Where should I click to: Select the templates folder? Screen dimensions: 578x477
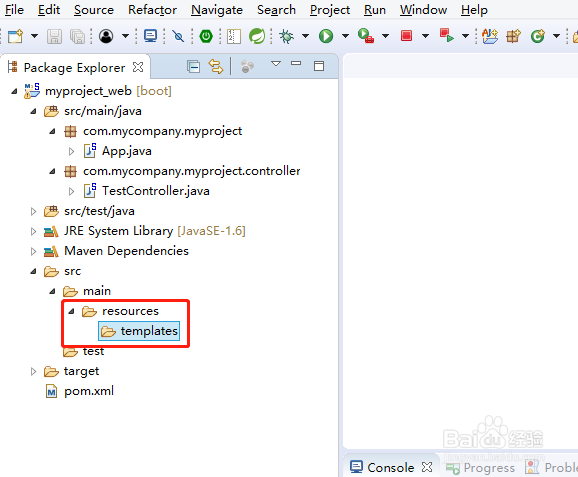[x=139, y=331]
